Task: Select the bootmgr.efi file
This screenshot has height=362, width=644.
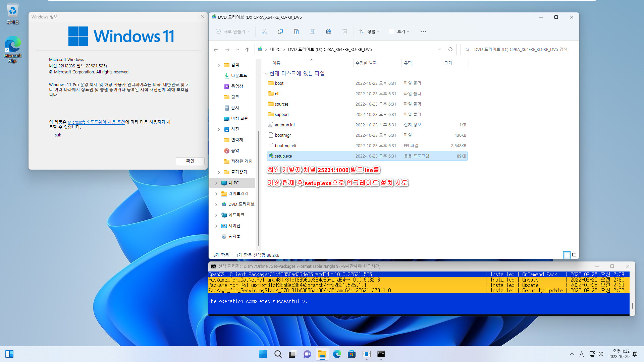Action: pos(285,145)
